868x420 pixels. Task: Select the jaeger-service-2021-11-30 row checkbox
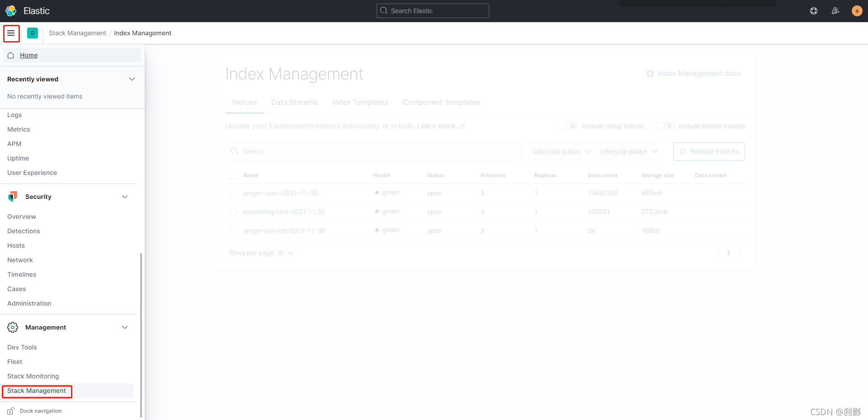click(x=232, y=231)
